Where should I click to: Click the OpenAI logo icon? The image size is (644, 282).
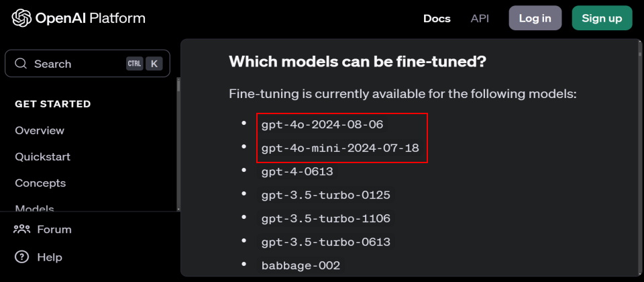22,18
